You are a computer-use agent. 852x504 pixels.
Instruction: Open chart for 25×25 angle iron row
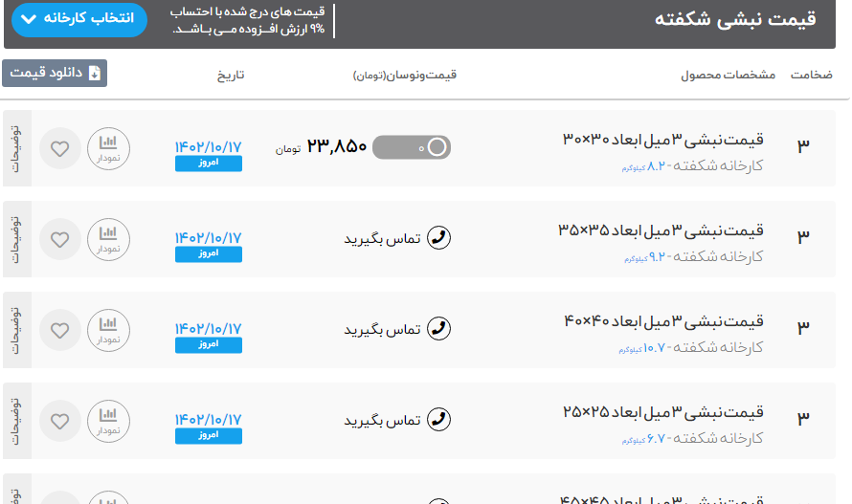click(108, 421)
